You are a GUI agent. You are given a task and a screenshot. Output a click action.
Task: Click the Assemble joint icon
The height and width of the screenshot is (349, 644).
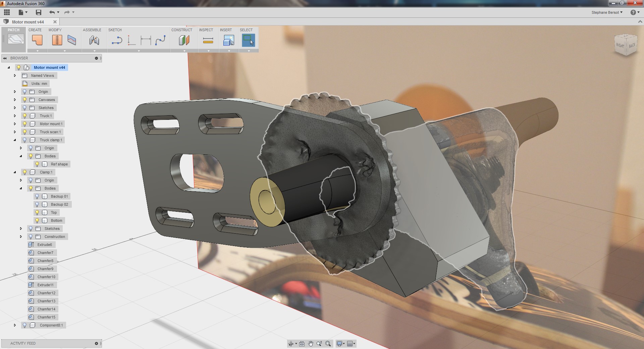pos(94,41)
